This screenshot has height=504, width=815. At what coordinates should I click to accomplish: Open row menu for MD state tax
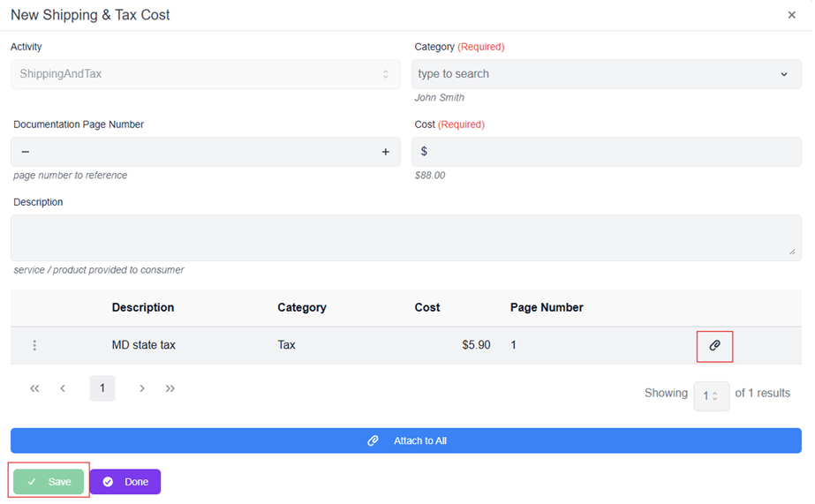[34, 345]
